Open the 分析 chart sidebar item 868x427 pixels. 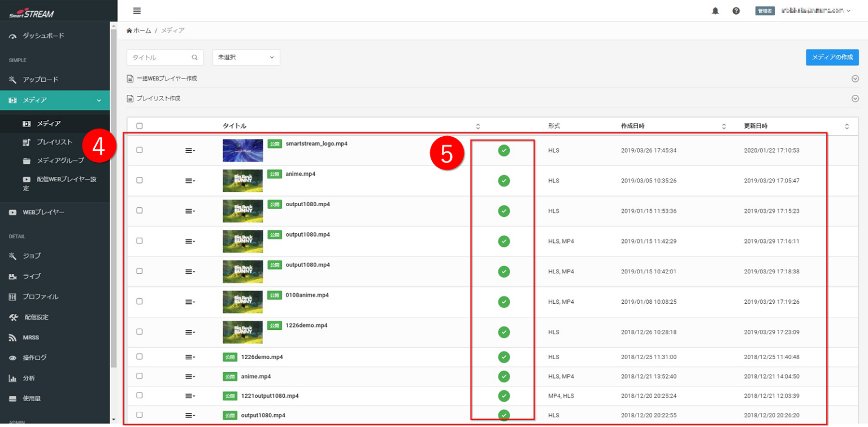coord(12,378)
